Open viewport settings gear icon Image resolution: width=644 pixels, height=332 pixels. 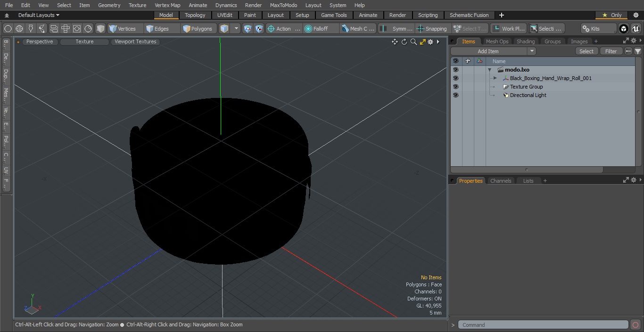(x=430, y=42)
